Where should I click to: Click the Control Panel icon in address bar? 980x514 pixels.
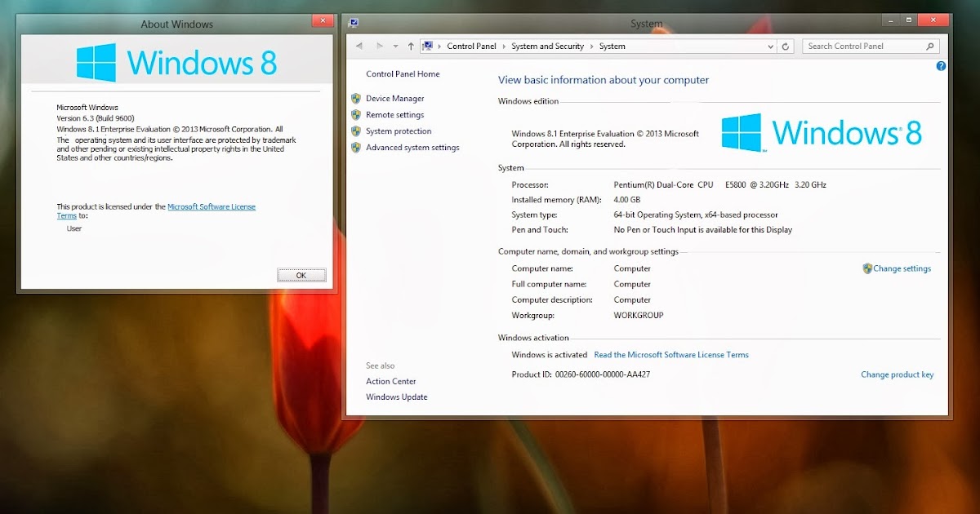(x=428, y=46)
